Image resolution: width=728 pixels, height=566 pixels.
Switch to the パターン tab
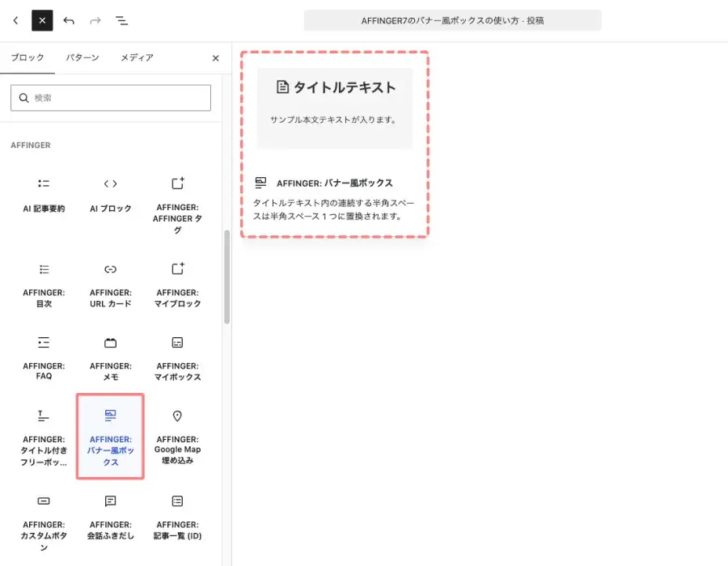coord(83,57)
